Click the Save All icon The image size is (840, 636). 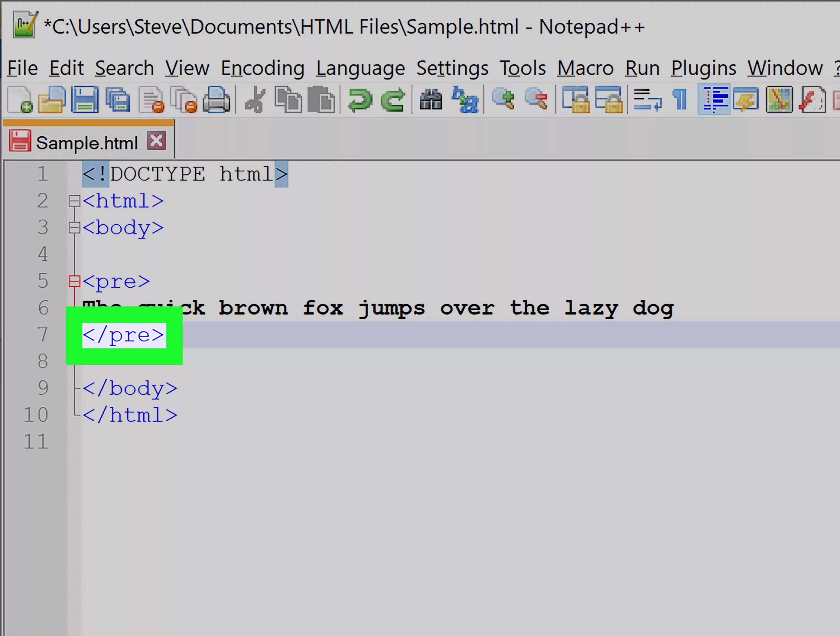click(118, 99)
